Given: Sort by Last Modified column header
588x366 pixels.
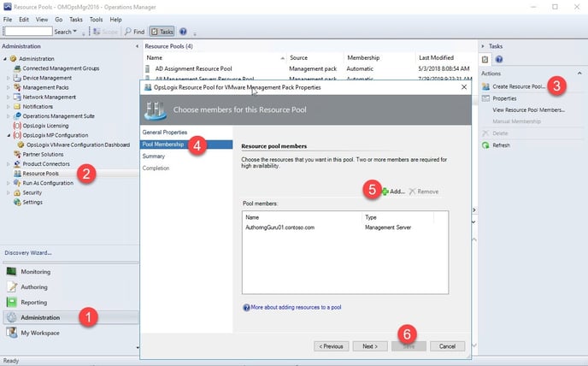Looking at the screenshot, I should 444,58.
